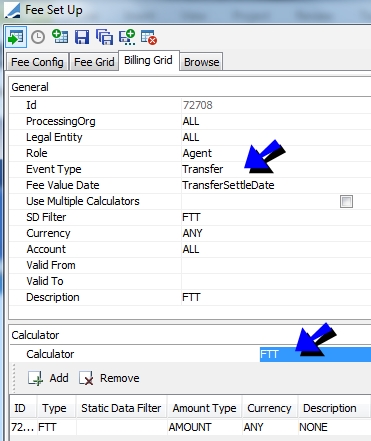Click the Fee Value Date label
371x441 pixels.
pyautogui.click(x=63, y=185)
